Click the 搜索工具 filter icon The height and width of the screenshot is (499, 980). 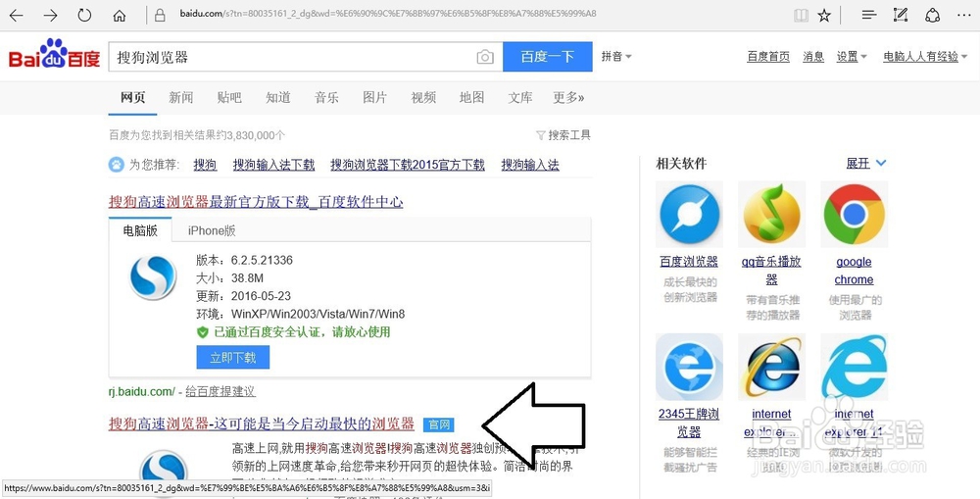[541, 135]
